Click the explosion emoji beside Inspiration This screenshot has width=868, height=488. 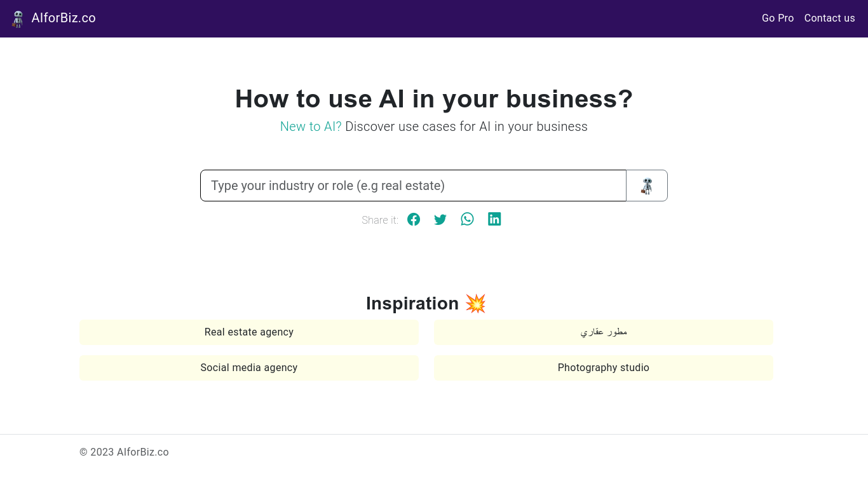point(475,303)
